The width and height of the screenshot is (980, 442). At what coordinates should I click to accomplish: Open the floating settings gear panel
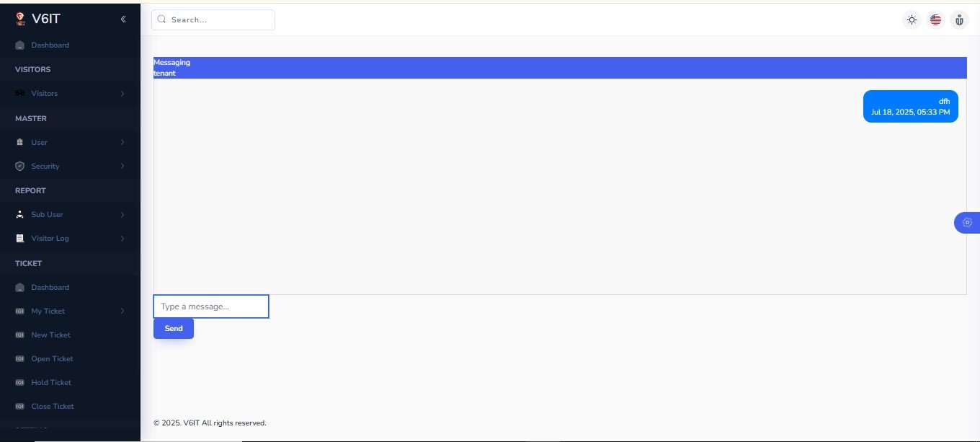[x=967, y=222]
